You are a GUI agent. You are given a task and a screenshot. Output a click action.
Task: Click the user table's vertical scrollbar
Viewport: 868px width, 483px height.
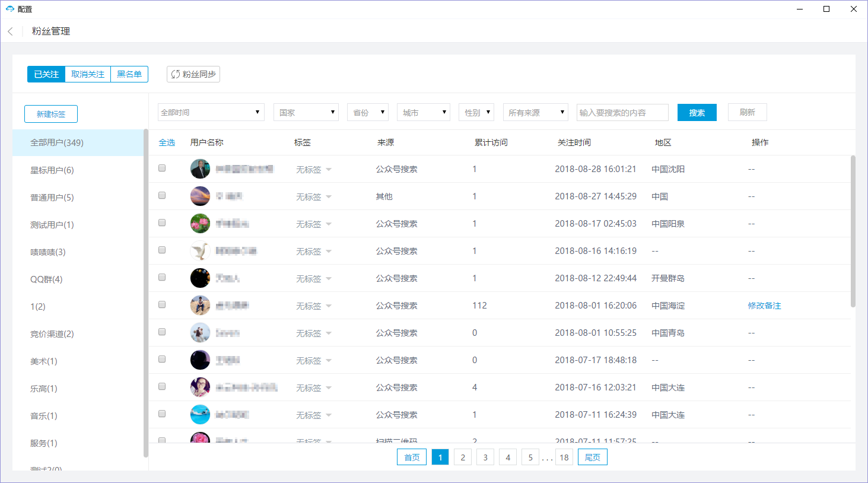point(853,231)
